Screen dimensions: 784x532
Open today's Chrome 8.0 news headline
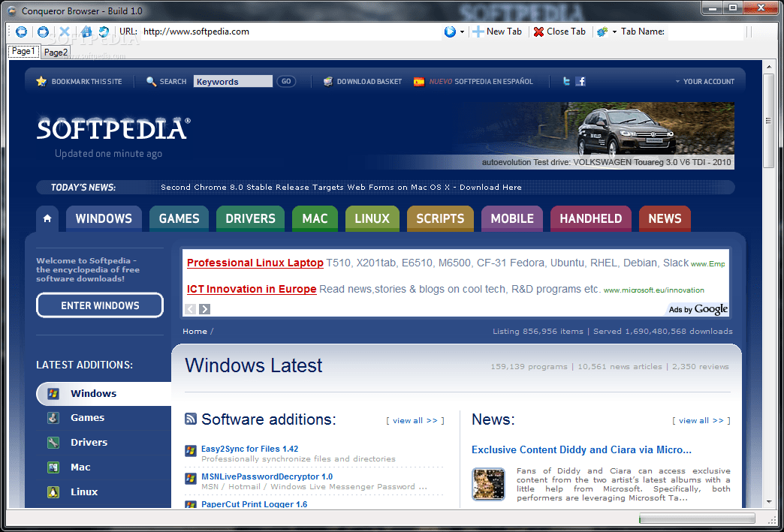click(341, 188)
